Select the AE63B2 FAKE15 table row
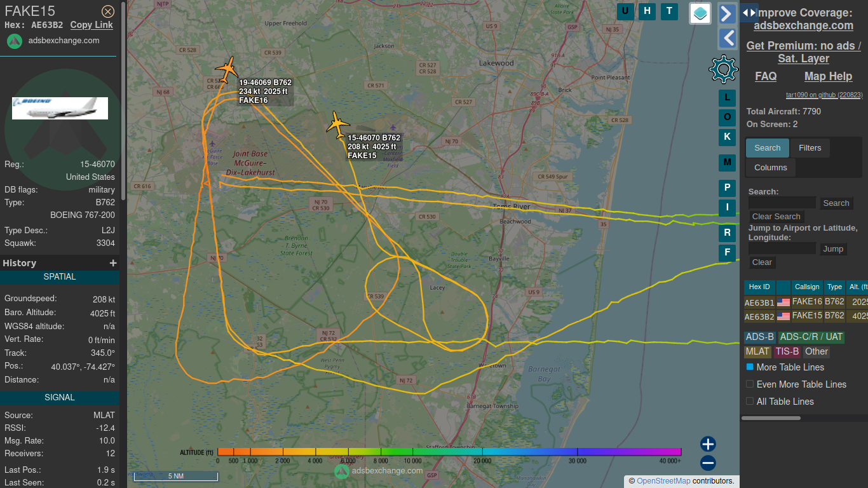 point(806,316)
